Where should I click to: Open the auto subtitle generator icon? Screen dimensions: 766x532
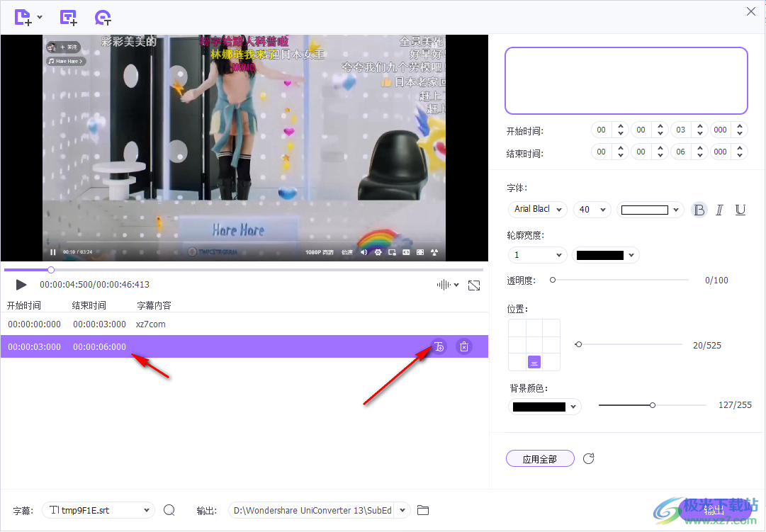tap(103, 18)
